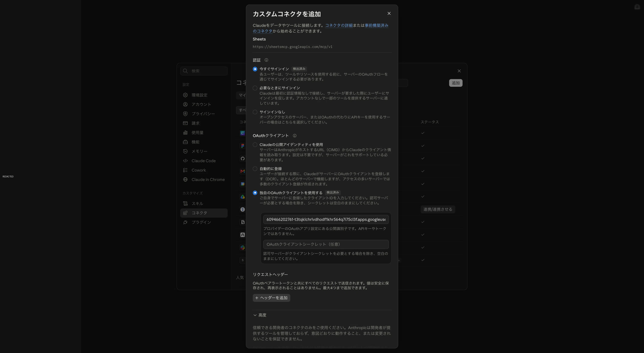Open アカウント settings page

(204, 104)
